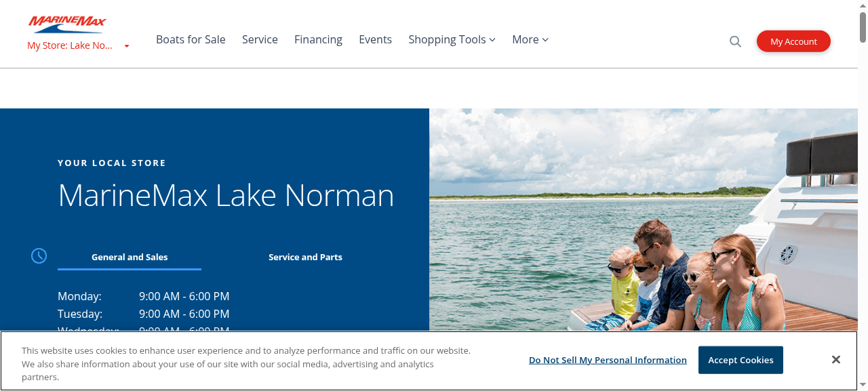The image size is (868, 391).
Task: Click the clock hours icon
Action: click(x=39, y=255)
